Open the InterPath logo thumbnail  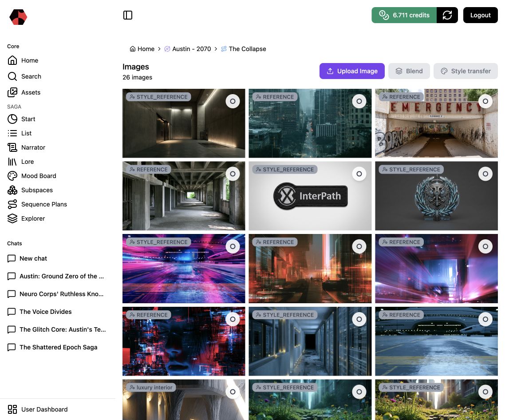click(310, 196)
